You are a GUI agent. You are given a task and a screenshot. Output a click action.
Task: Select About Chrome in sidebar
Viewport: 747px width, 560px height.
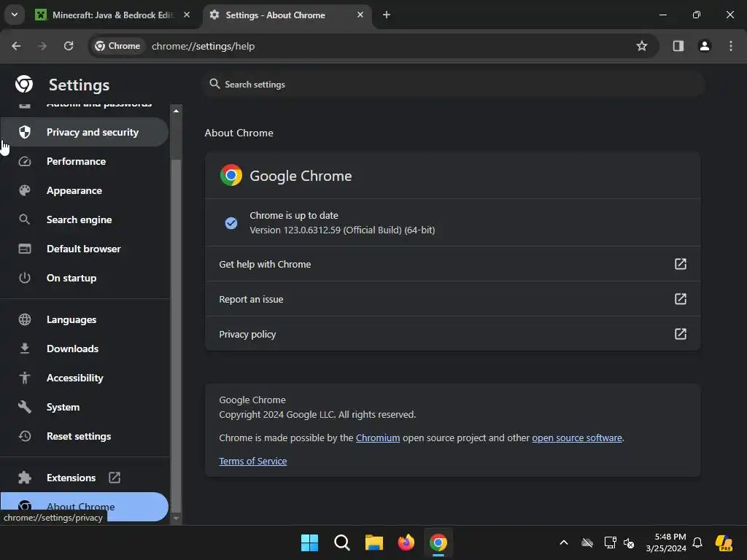click(x=85, y=506)
